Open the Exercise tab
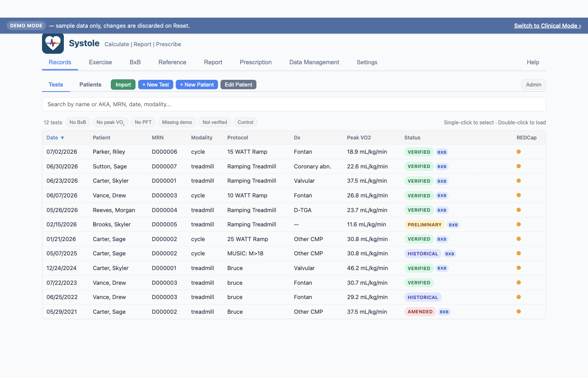Viewport: 588px width, 378px height. 100,62
